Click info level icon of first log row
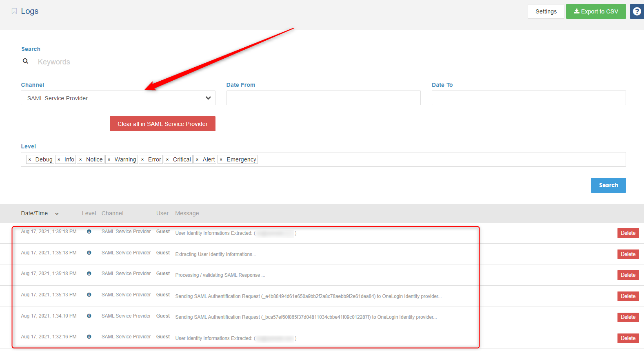 coord(89,232)
